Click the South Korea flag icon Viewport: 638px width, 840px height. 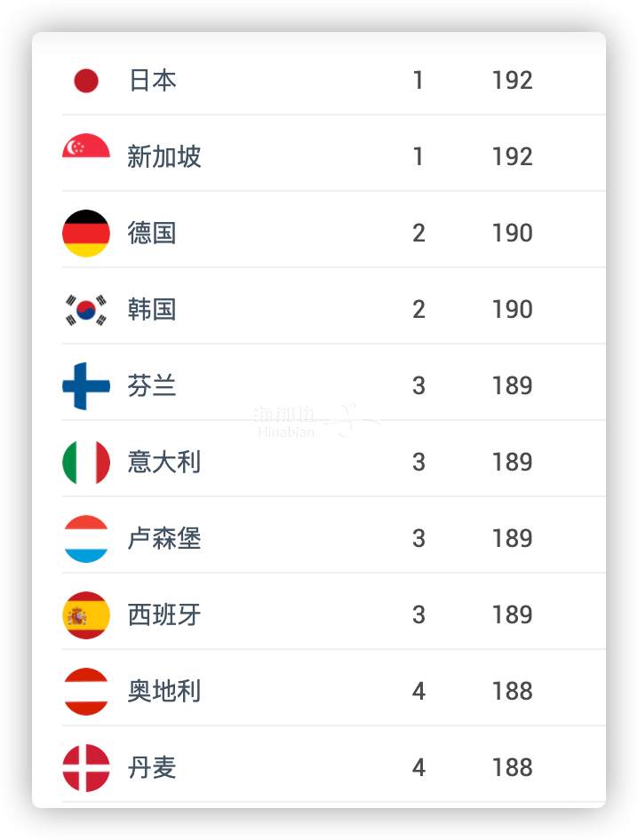[86, 310]
